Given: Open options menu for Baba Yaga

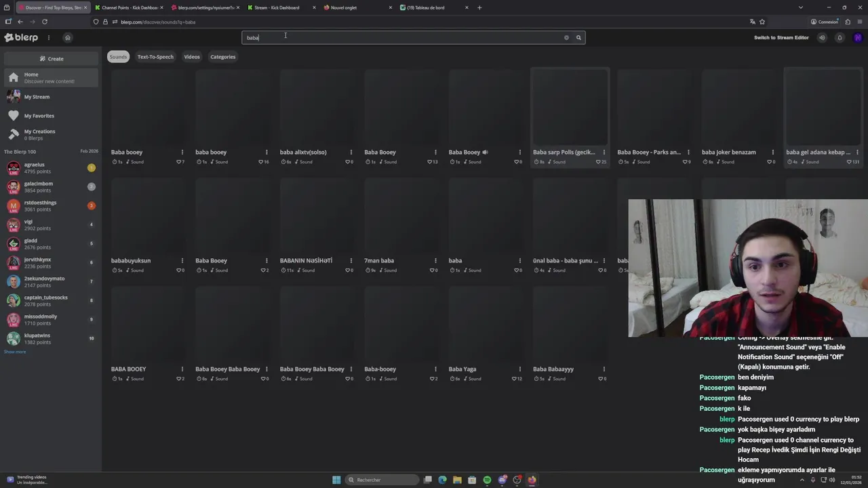Looking at the screenshot, I should 519,369.
